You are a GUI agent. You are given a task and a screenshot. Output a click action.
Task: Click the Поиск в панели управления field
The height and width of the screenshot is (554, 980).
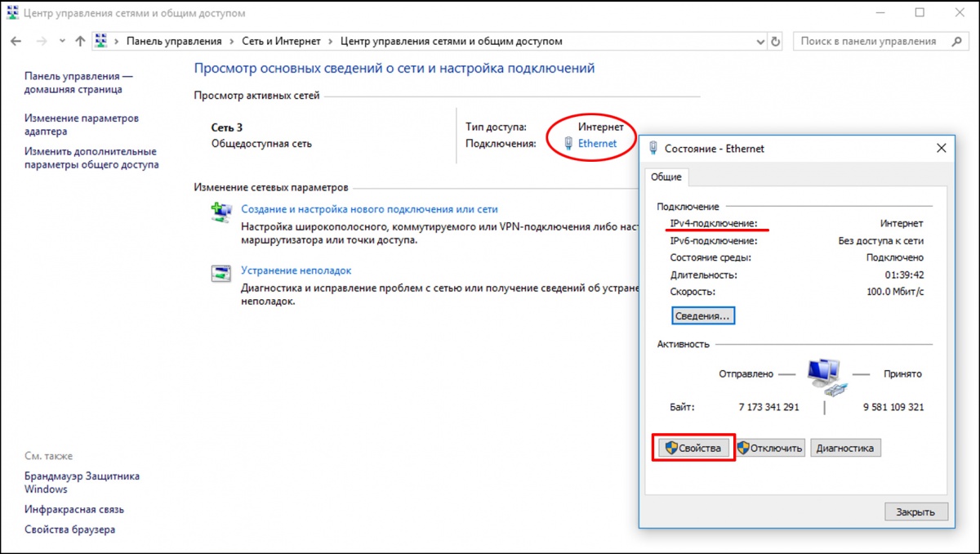868,41
